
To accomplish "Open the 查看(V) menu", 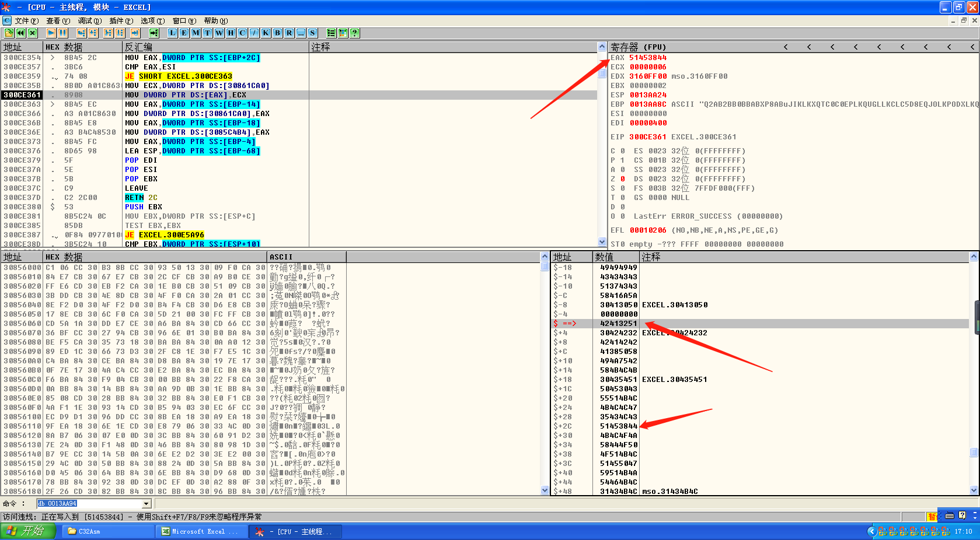I will tap(58, 21).
